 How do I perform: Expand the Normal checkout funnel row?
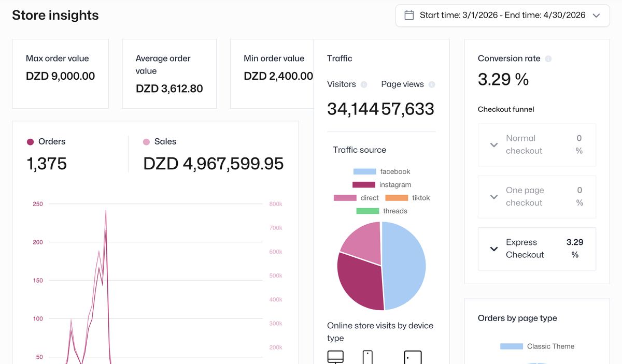[x=537, y=144]
